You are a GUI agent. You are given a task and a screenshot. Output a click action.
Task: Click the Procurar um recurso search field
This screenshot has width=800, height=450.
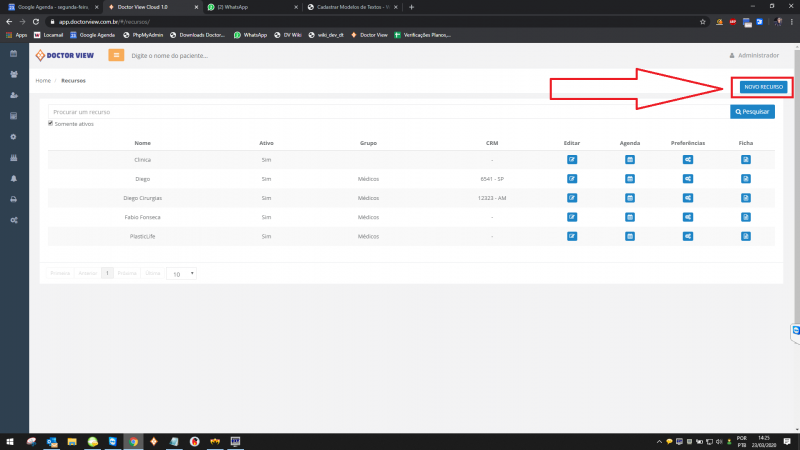tap(388, 112)
